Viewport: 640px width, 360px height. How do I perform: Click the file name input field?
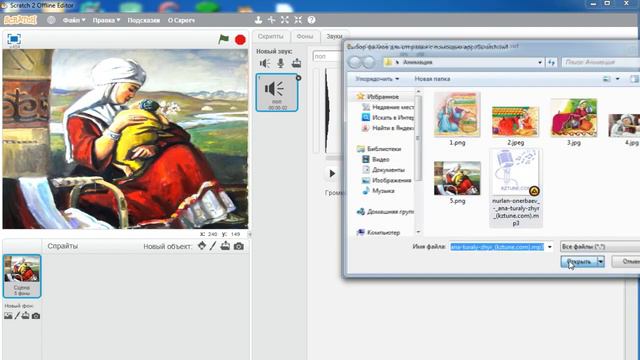497,247
